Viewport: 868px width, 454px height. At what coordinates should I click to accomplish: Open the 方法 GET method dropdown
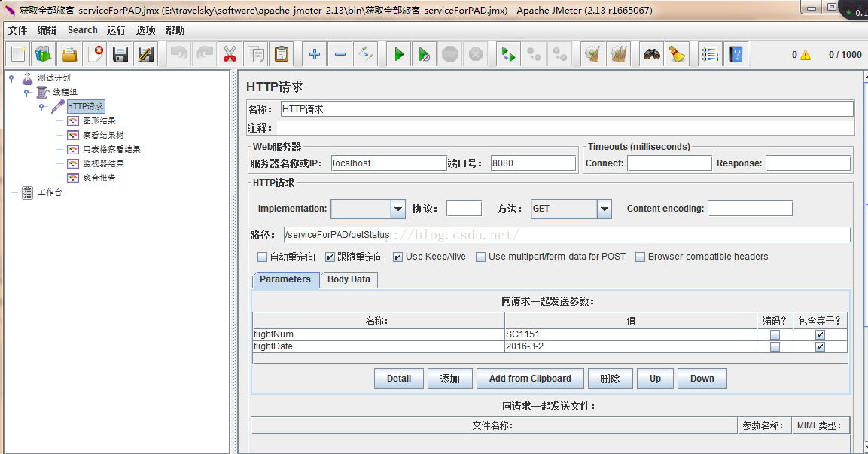tap(605, 209)
